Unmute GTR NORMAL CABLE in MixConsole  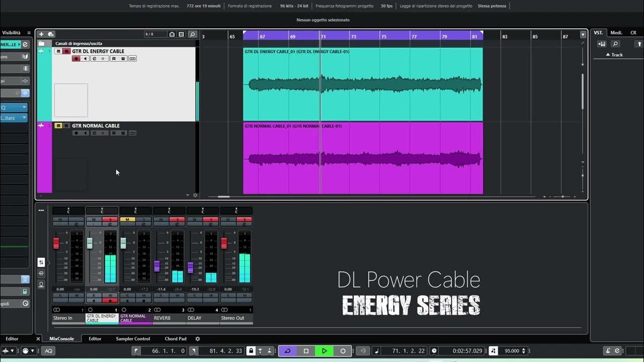[127, 220]
